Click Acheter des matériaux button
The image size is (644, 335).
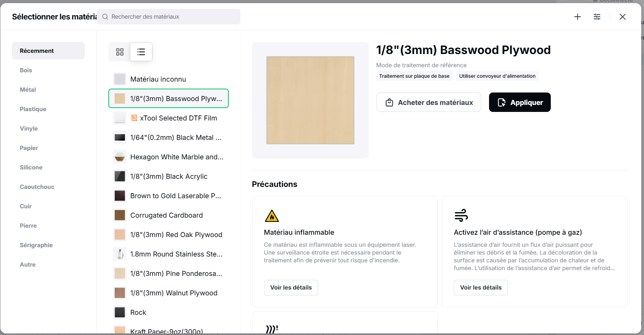point(428,102)
